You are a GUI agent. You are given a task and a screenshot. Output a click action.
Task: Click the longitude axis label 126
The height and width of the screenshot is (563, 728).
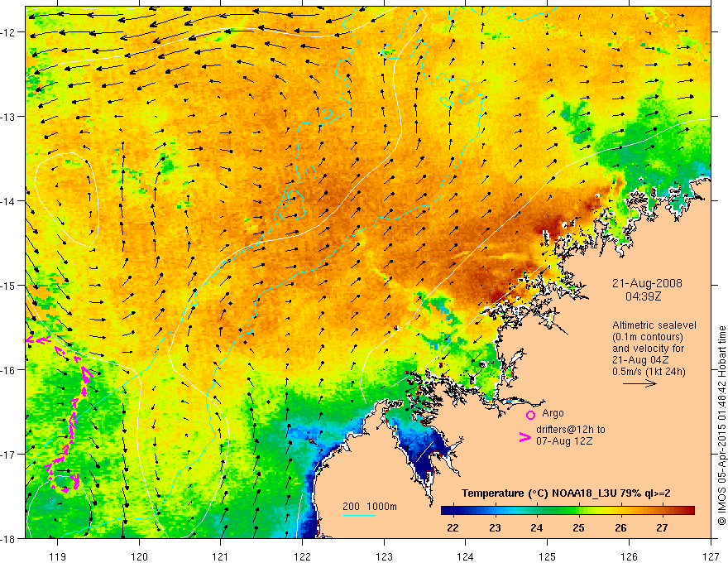(x=629, y=556)
